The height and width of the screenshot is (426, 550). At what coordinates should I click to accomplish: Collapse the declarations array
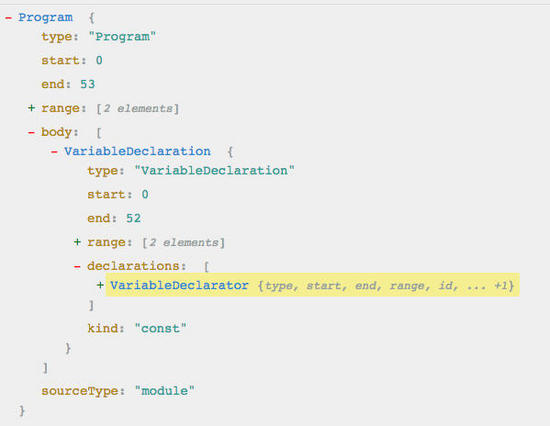click(x=77, y=267)
